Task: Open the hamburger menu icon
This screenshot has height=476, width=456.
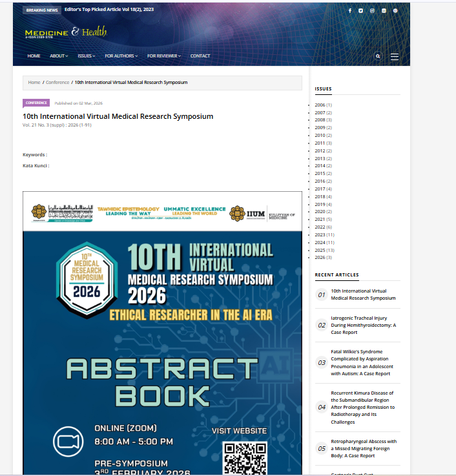Action: (x=395, y=56)
